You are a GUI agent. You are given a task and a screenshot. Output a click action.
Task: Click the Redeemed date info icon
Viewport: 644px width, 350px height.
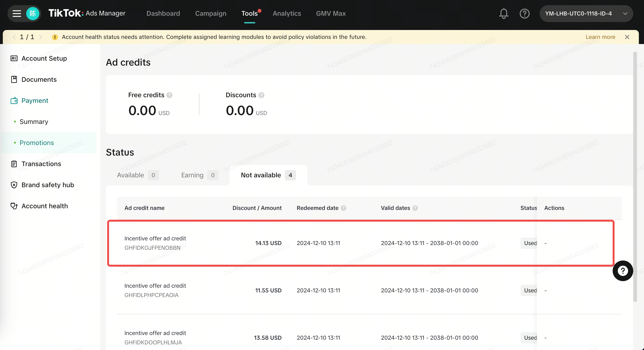click(344, 208)
